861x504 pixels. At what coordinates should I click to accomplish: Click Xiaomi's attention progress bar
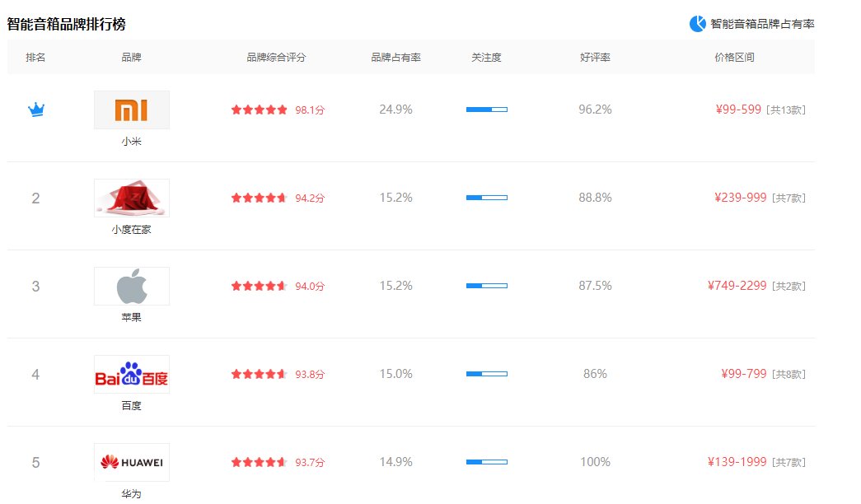coord(487,110)
